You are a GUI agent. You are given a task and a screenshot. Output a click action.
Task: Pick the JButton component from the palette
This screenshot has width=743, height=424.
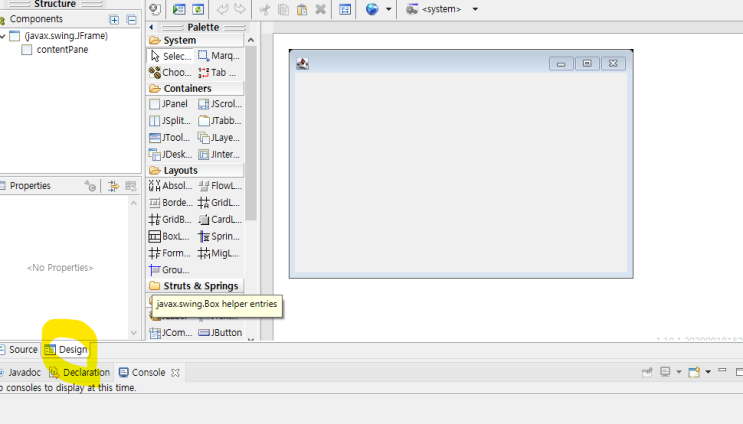pyautogui.click(x=220, y=333)
